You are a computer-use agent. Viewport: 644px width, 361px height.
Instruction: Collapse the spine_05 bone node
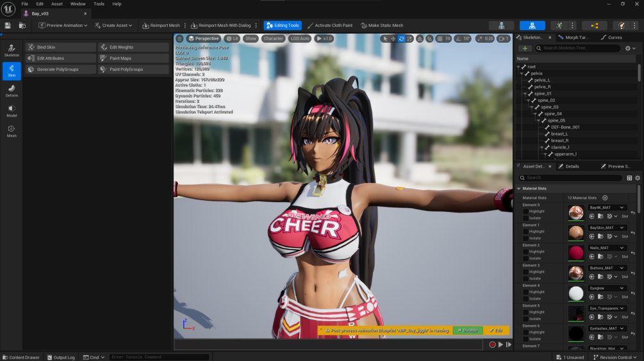tap(538, 120)
